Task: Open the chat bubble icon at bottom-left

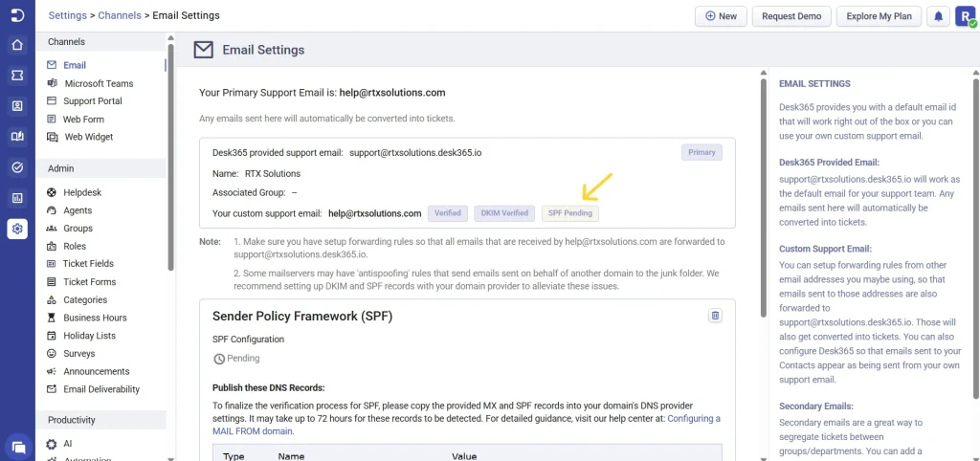Action: pos(18,447)
